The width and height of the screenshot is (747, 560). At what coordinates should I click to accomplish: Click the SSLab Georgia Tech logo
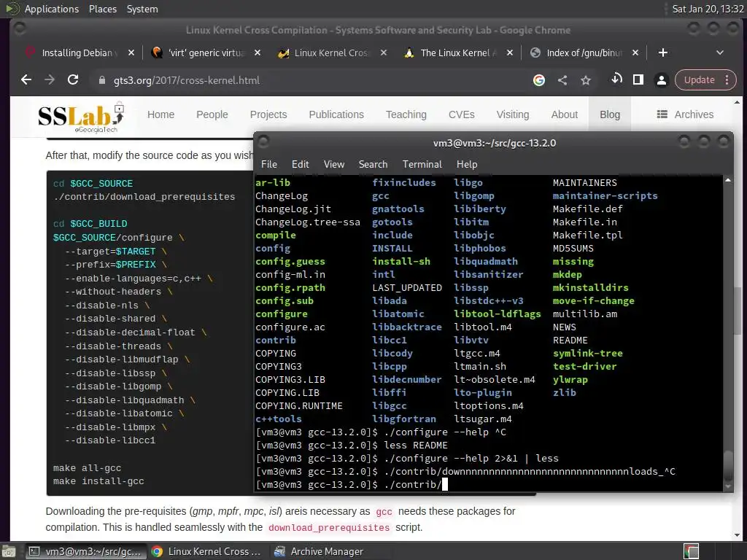point(82,117)
